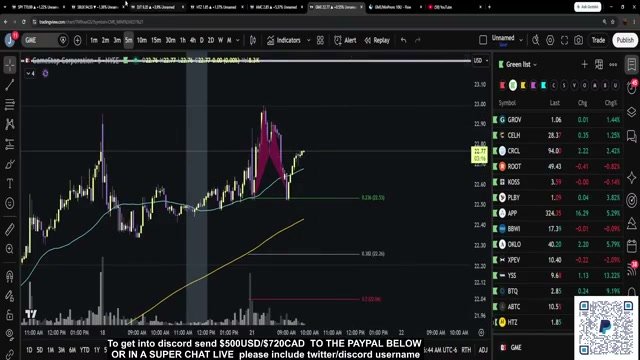Open the alerts clock icon in right sidebar

(631, 88)
